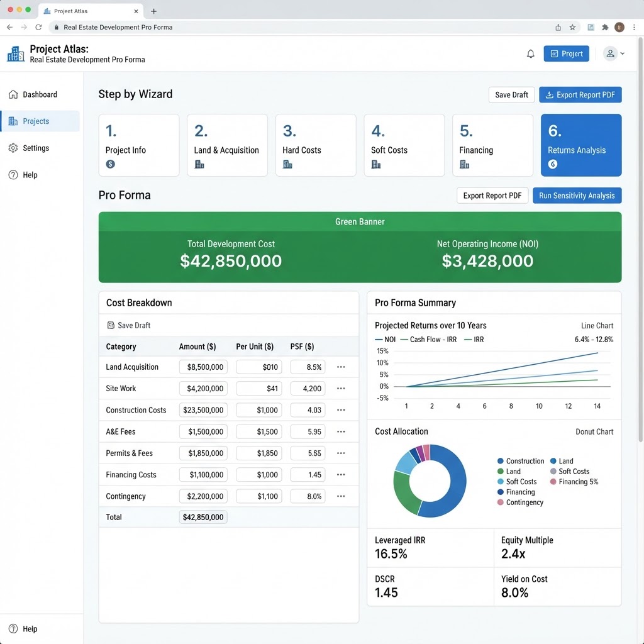Screen dimensions: 644x644
Task: Open Settings from the sidebar
Action: 40,148
